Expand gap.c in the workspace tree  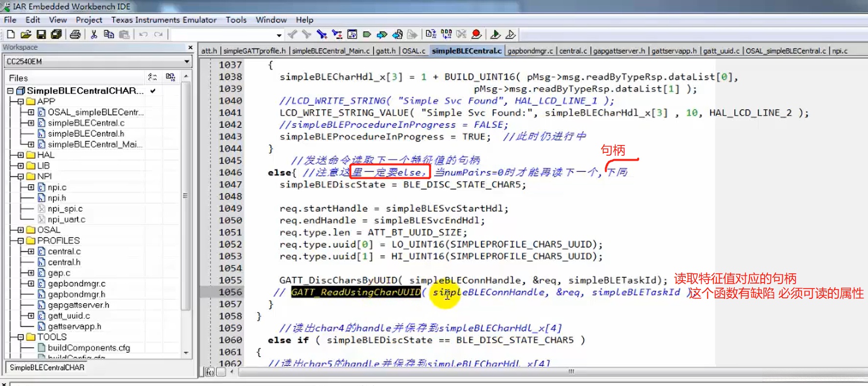tap(31, 273)
